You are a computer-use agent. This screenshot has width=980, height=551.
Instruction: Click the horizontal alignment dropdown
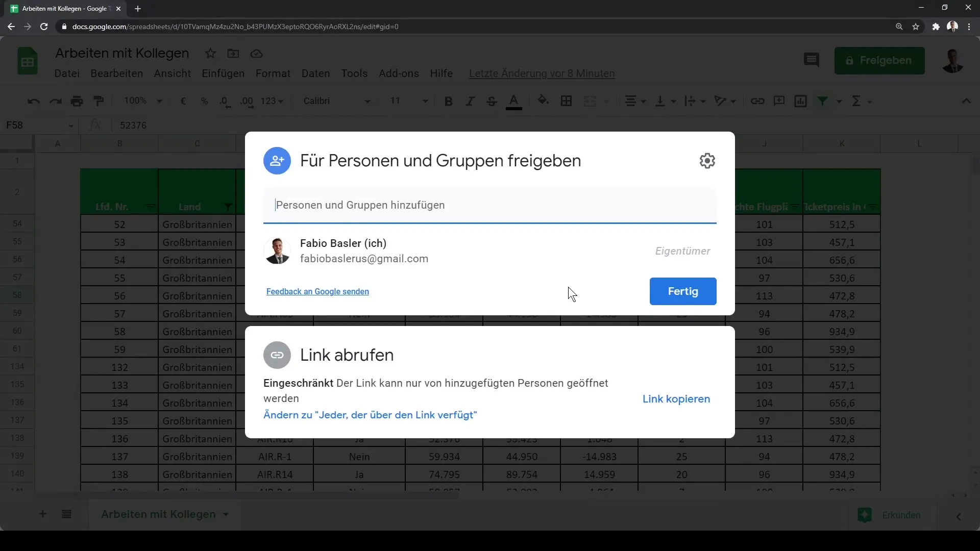click(636, 101)
